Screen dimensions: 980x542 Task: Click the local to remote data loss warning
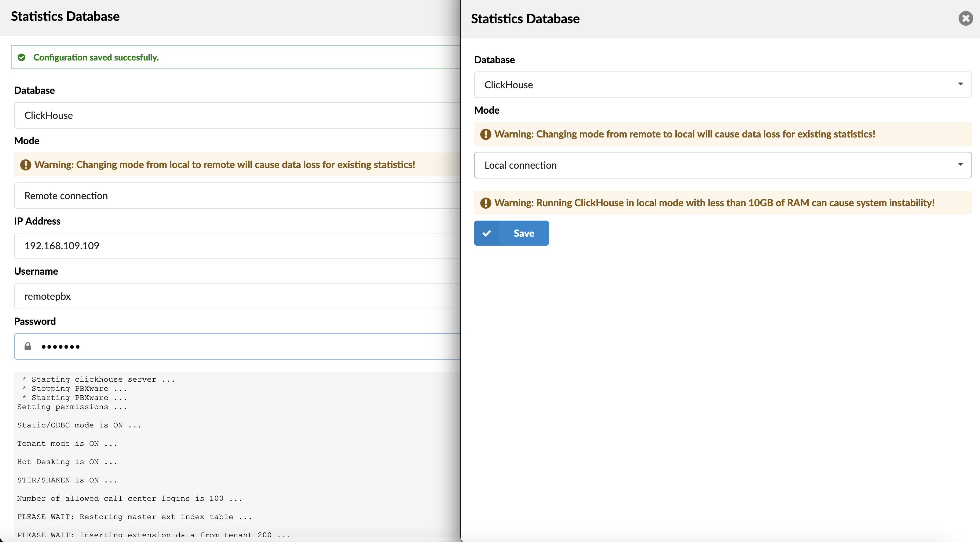[x=225, y=164]
